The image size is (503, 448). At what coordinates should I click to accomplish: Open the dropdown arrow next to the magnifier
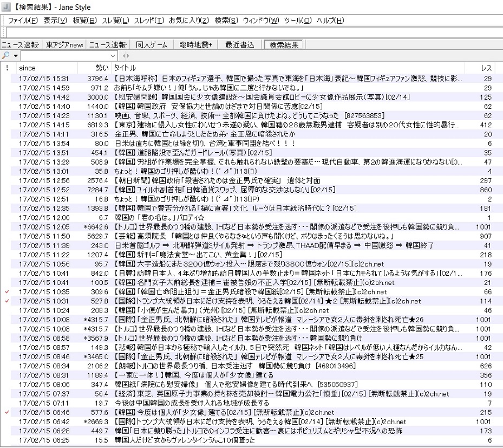point(16,56)
